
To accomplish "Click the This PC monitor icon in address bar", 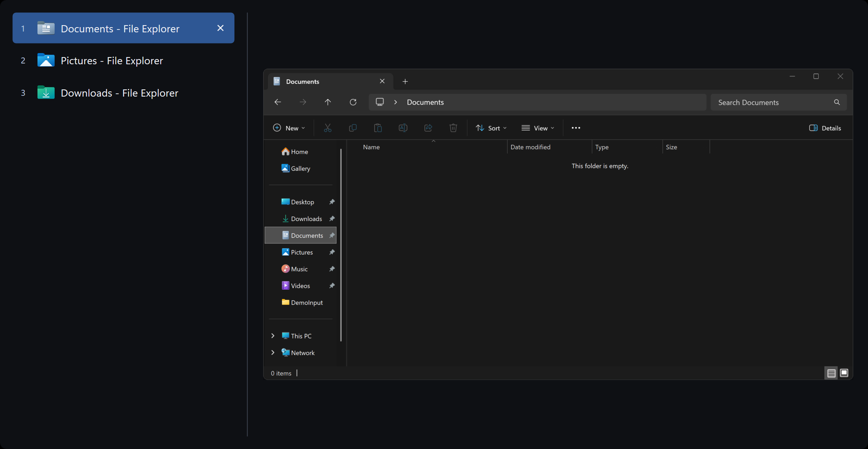I will pos(380,102).
